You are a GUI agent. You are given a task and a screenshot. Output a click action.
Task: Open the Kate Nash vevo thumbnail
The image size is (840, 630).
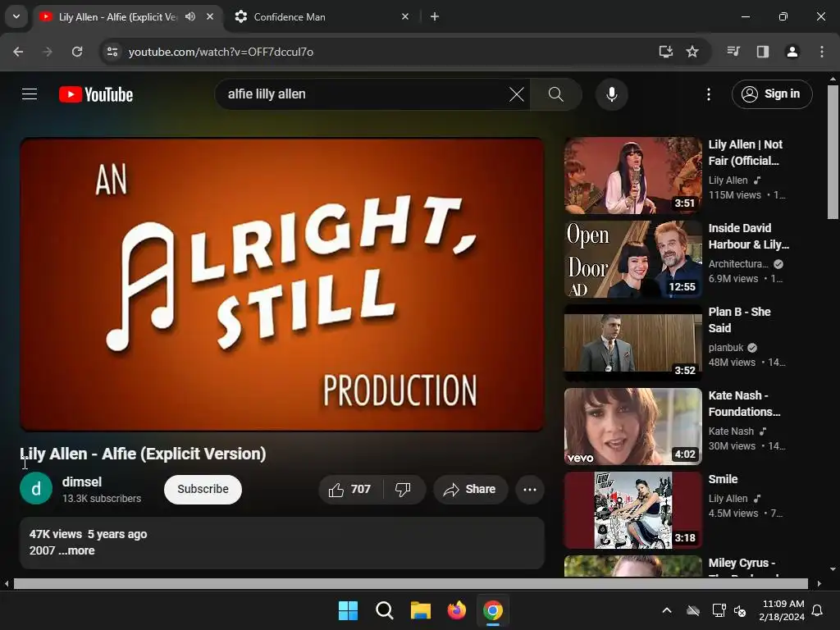click(x=632, y=427)
